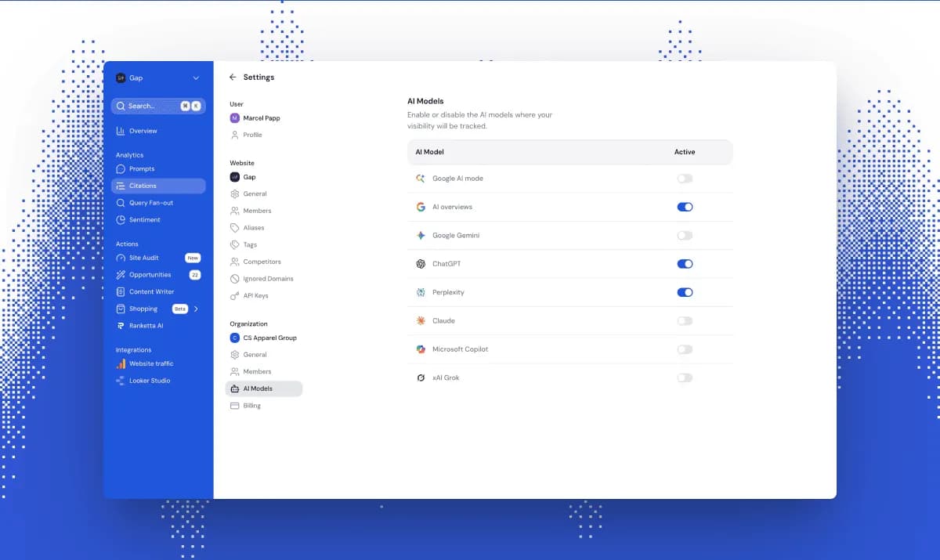
Task: Select the Marcel Papp user entry
Action: point(263,118)
